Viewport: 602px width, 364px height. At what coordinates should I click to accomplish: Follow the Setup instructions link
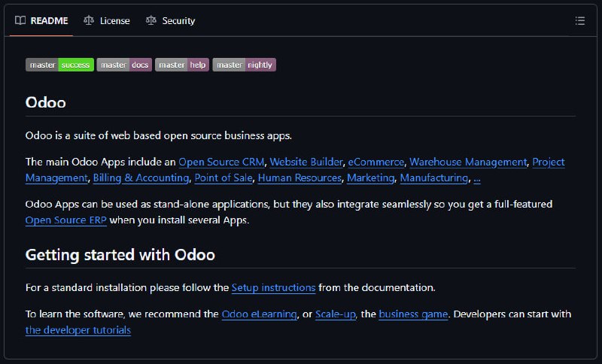(273, 288)
